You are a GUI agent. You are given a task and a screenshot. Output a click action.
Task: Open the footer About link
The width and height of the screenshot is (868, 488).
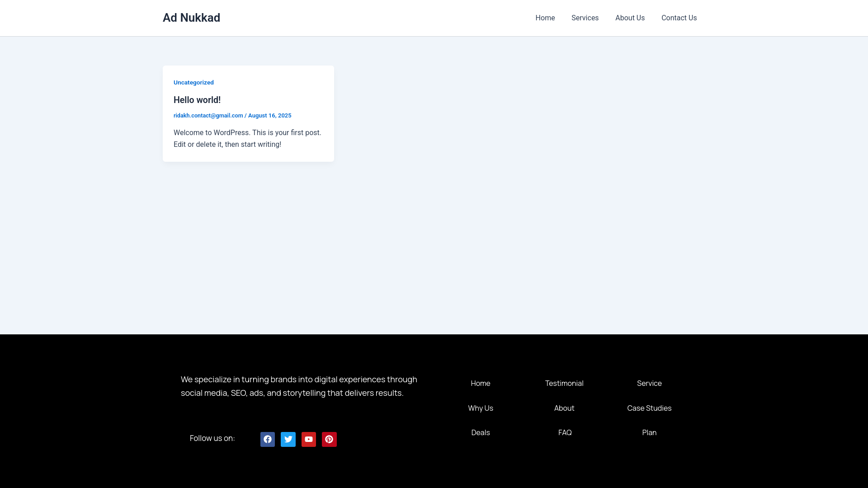pos(564,408)
